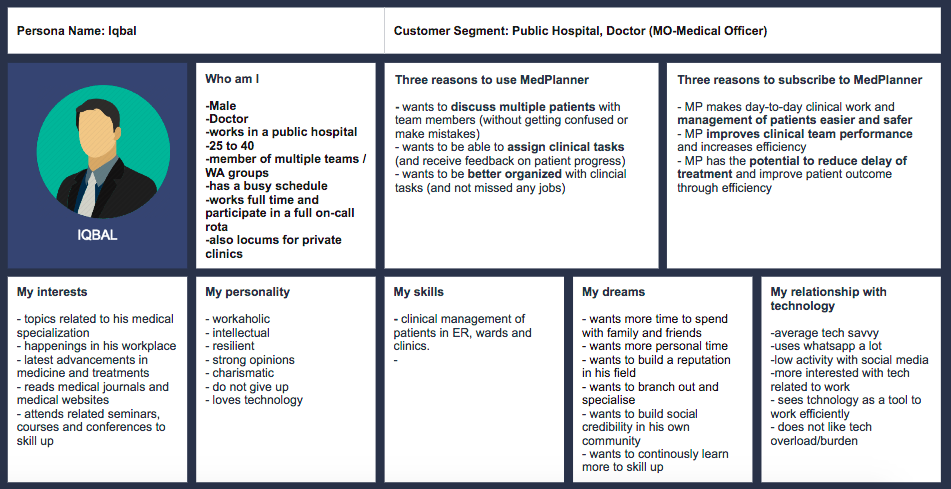This screenshot has width=951, height=489.
Task: Click the potential to reduce delay text
Action: tap(828, 161)
